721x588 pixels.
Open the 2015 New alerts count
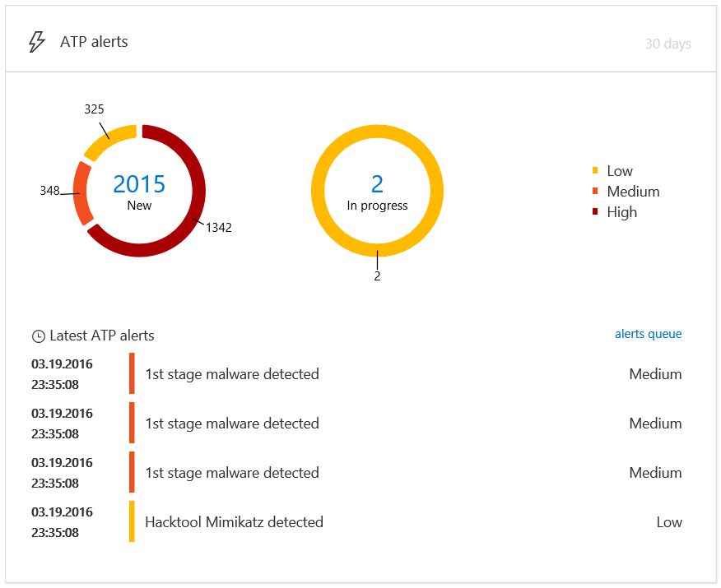click(x=139, y=184)
